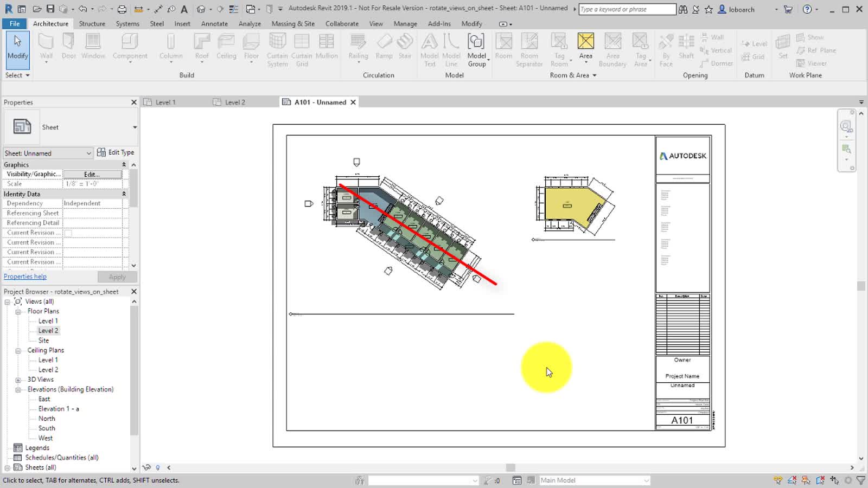
Task: Click the Print icon in quick access toolbar
Action: 122,9
